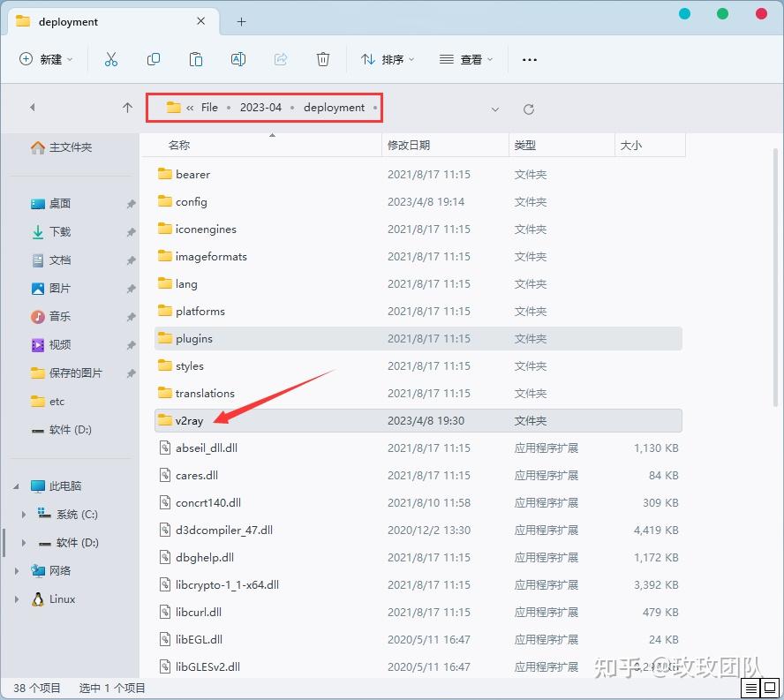Open the 查看 (View) dropdown

tap(466, 59)
